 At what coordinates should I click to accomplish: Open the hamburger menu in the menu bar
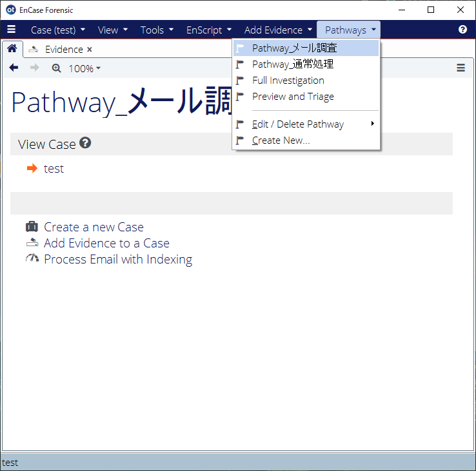point(11,30)
